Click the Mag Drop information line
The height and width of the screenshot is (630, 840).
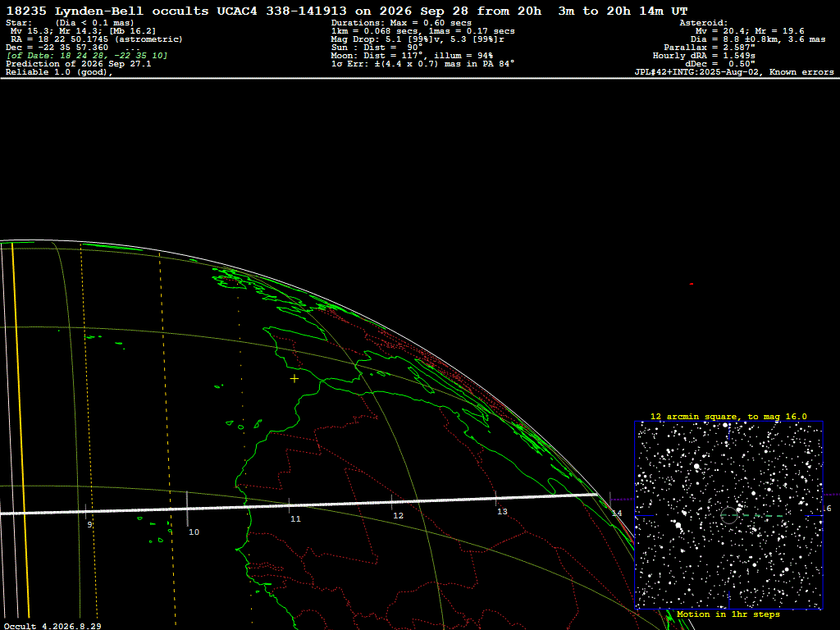418,39
